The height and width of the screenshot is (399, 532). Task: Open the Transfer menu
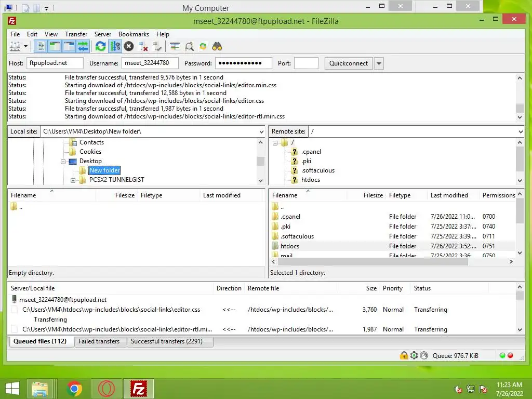coord(76,34)
